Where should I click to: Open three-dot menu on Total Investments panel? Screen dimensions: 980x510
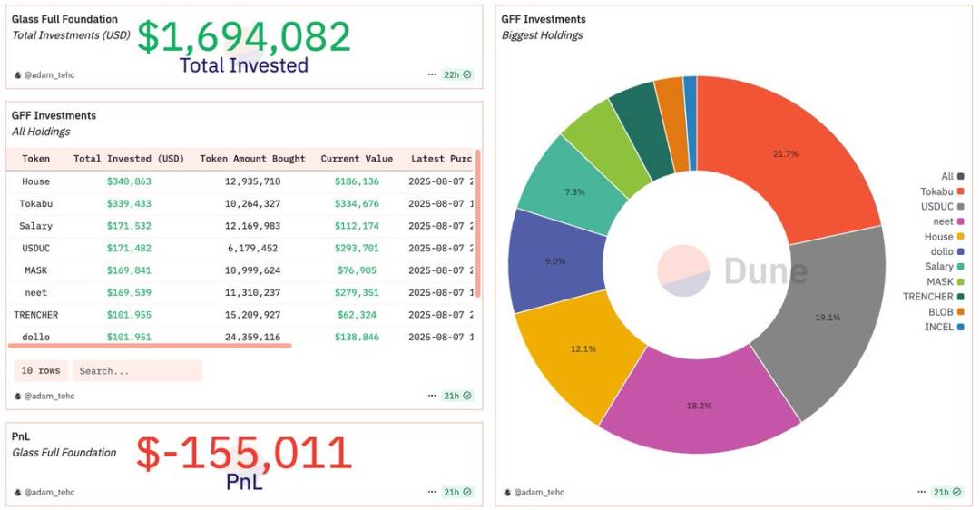[432, 74]
